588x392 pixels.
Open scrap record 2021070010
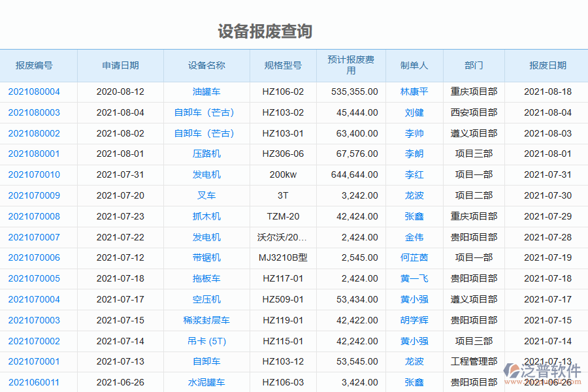[x=33, y=174]
